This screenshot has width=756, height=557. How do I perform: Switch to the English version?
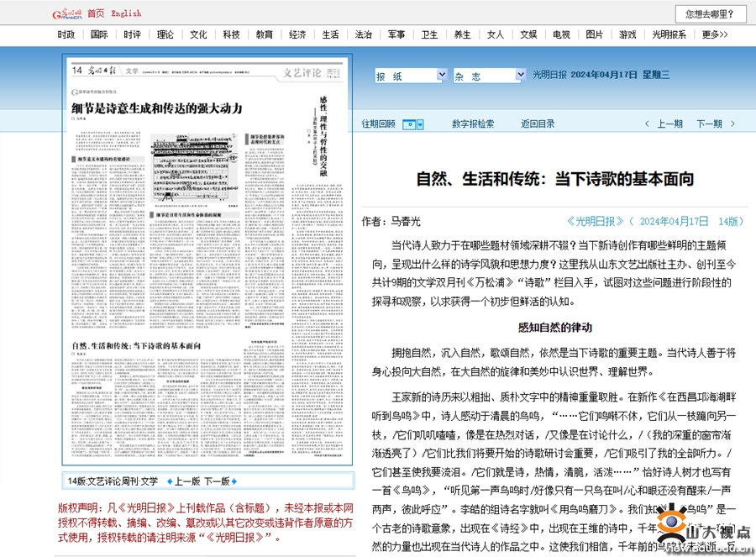(126, 13)
